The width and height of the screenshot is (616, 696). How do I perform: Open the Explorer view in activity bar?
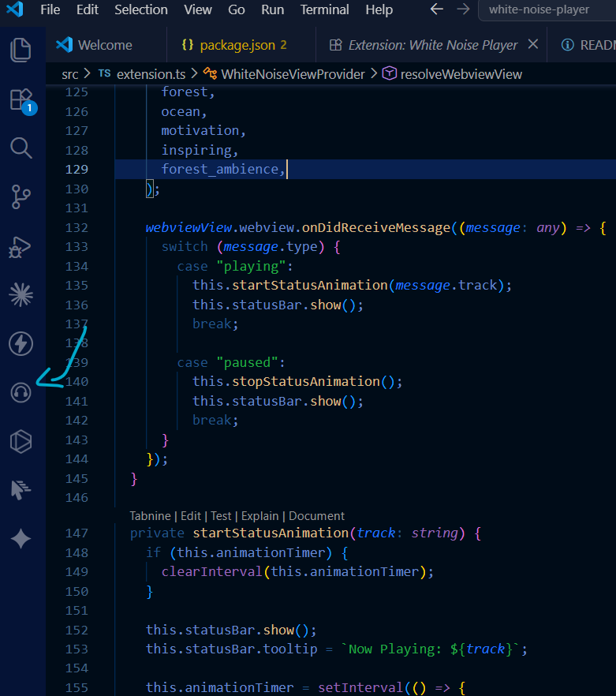click(21, 50)
